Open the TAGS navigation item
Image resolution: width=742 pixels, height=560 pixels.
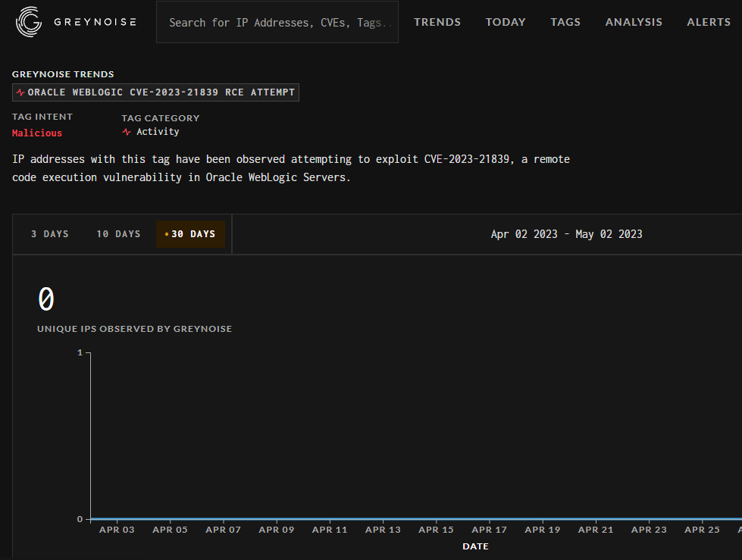coord(565,22)
